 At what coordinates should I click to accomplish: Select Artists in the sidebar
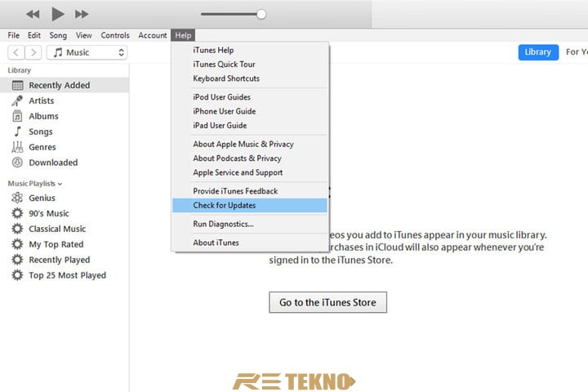click(65, 100)
